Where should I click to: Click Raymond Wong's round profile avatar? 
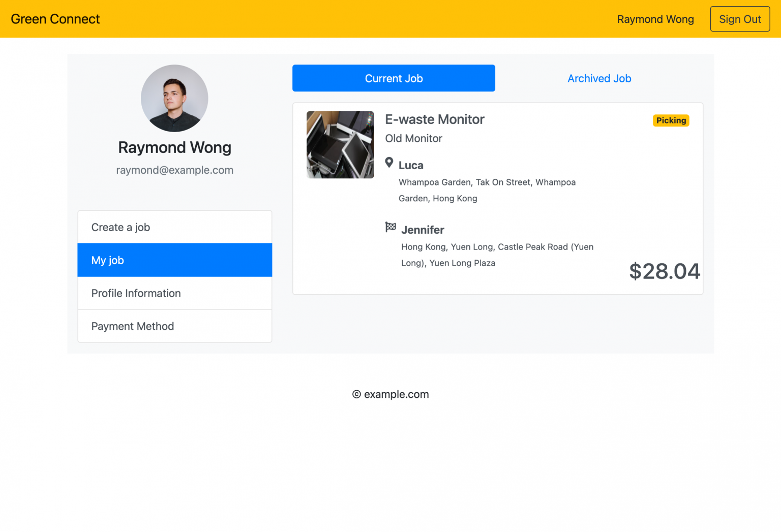[x=174, y=98]
